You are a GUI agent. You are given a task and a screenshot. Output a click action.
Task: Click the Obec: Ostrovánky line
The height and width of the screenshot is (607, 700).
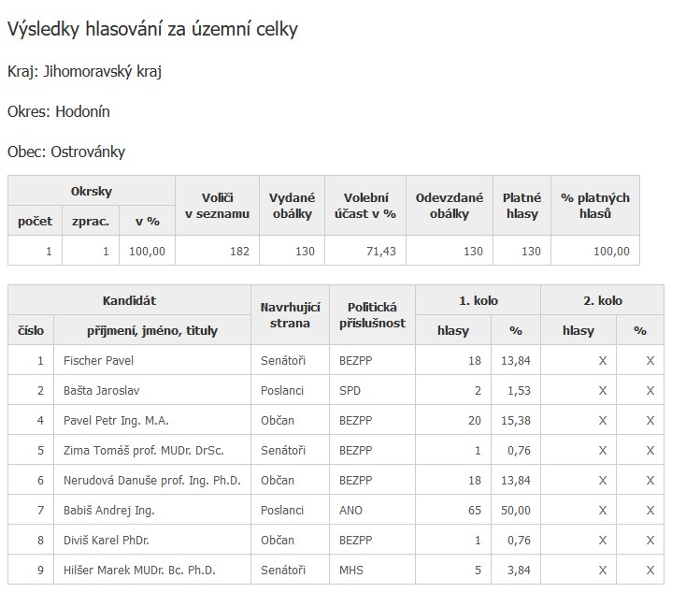click(x=65, y=152)
